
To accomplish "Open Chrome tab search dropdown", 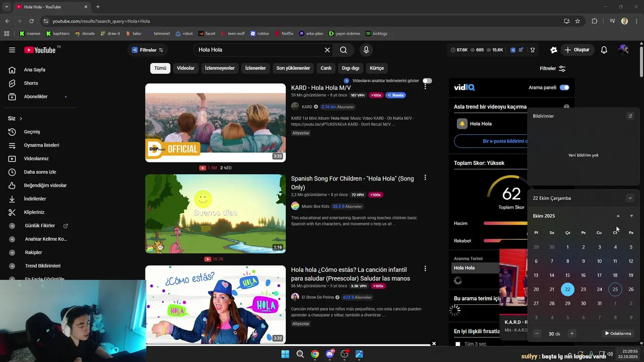I will (x=7, y=7).
